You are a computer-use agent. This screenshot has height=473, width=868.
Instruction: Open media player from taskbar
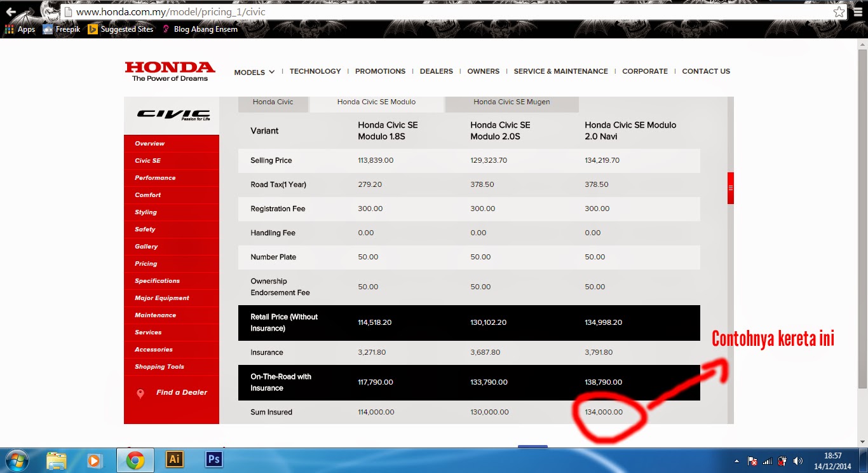point(94,460)
